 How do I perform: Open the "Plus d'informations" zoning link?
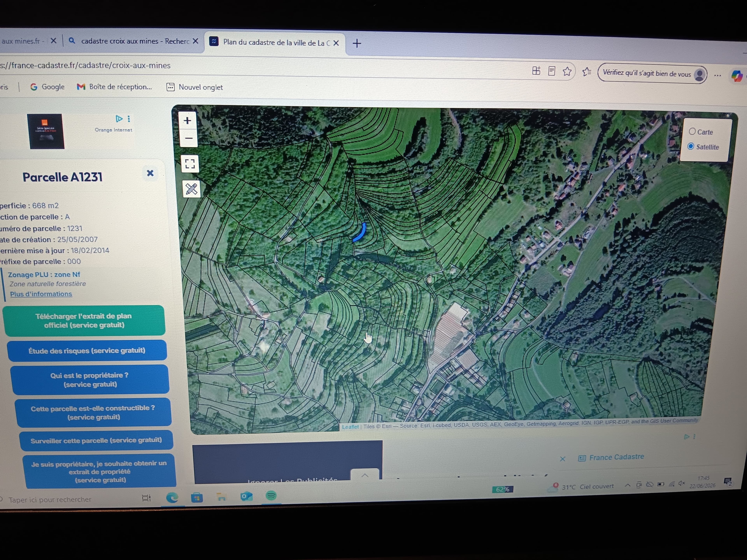coord(41,294)
